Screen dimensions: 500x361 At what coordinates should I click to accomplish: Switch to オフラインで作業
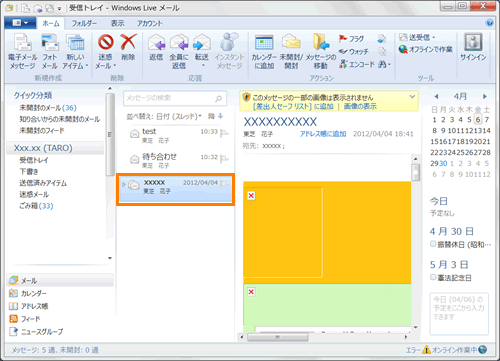426,49
